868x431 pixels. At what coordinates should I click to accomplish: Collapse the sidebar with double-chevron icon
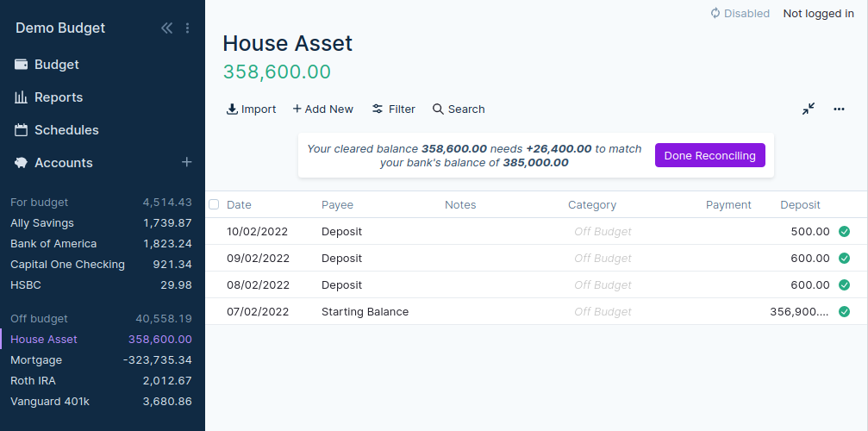click(x=166, y=28)
